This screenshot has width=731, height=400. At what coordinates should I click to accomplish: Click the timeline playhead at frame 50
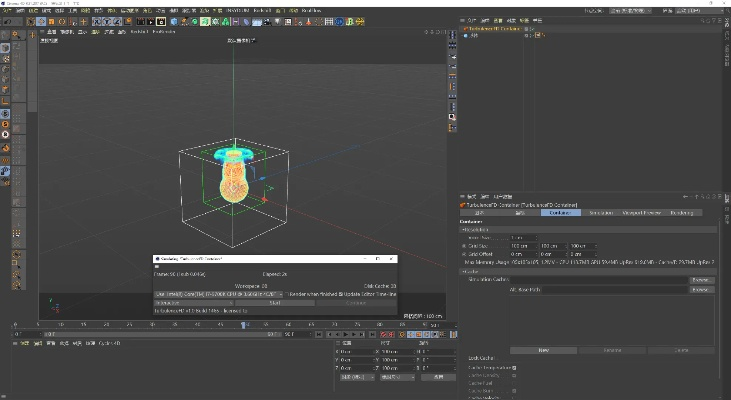click(x=243, y=324)
